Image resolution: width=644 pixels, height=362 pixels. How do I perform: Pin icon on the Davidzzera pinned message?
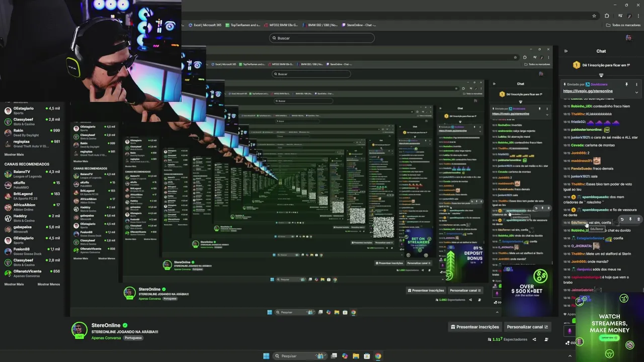point(626,84)
